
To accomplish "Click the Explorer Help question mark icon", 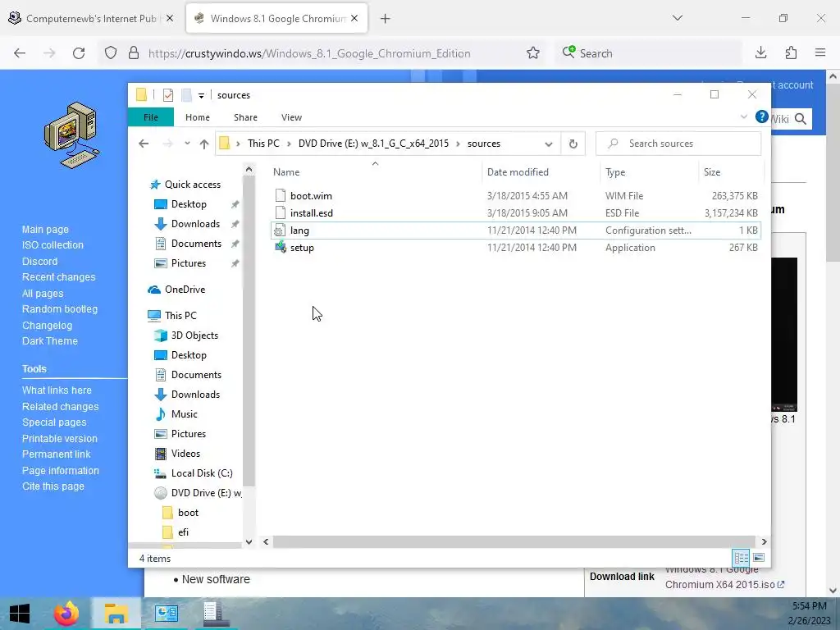I will [761, 116].
